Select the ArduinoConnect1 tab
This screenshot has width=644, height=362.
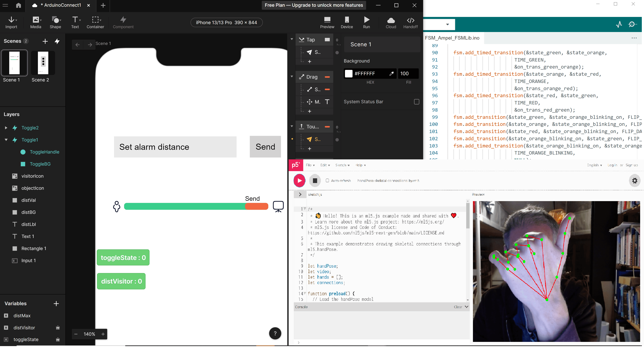point(61,5)
